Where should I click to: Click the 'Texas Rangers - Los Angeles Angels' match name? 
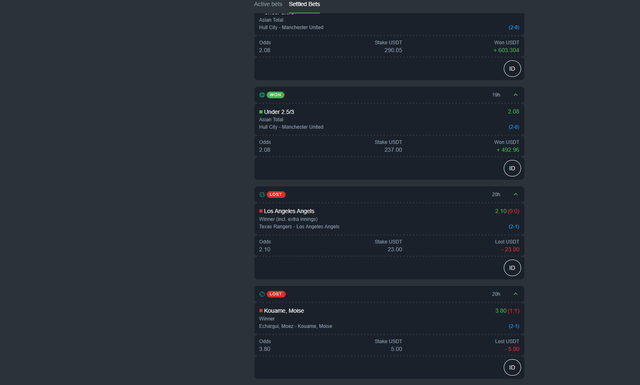coord(299,227)
